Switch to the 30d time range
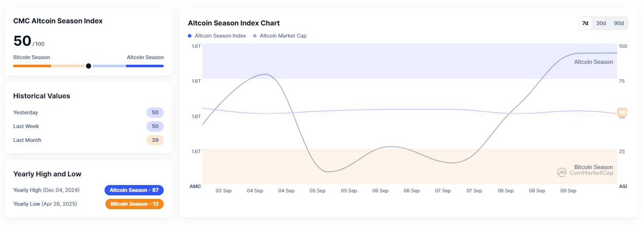Image resolution: width=644 pixels, height=229 pixels. point(601,23)
